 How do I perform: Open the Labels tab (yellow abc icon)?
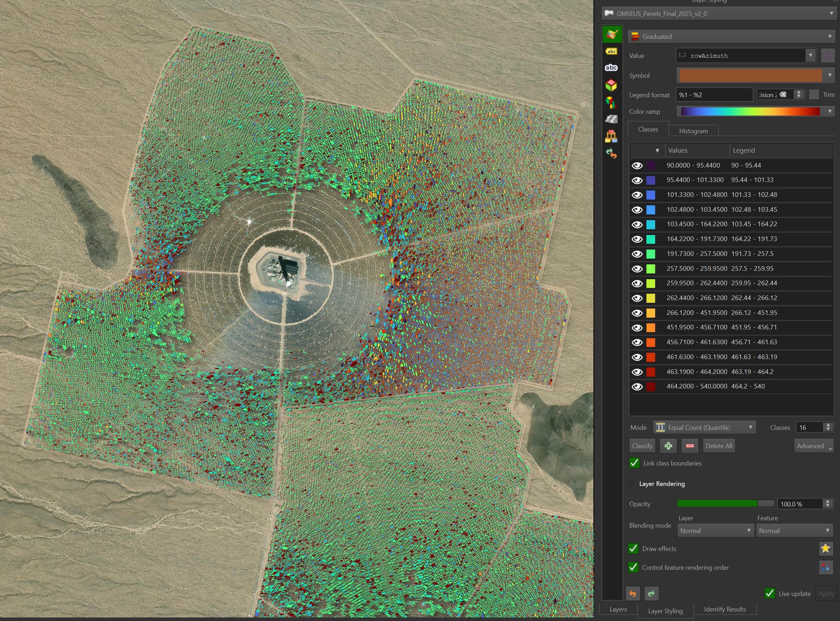611,52
